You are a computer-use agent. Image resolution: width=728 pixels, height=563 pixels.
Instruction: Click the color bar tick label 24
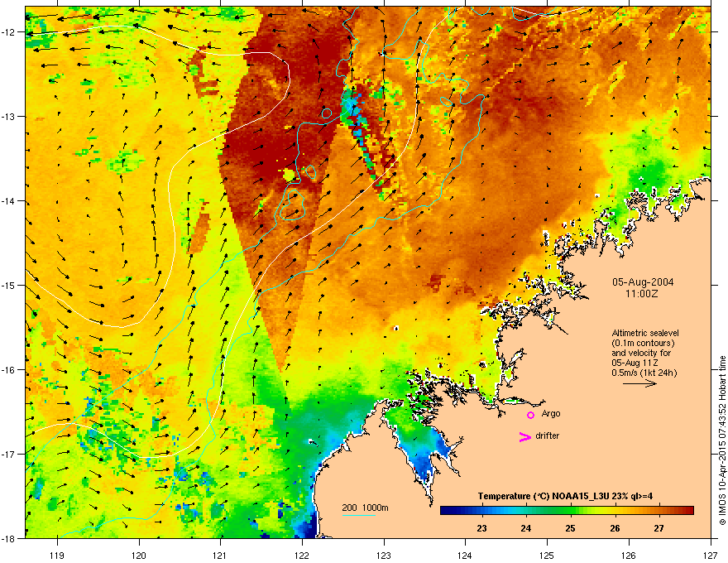[x=525, y=528]
